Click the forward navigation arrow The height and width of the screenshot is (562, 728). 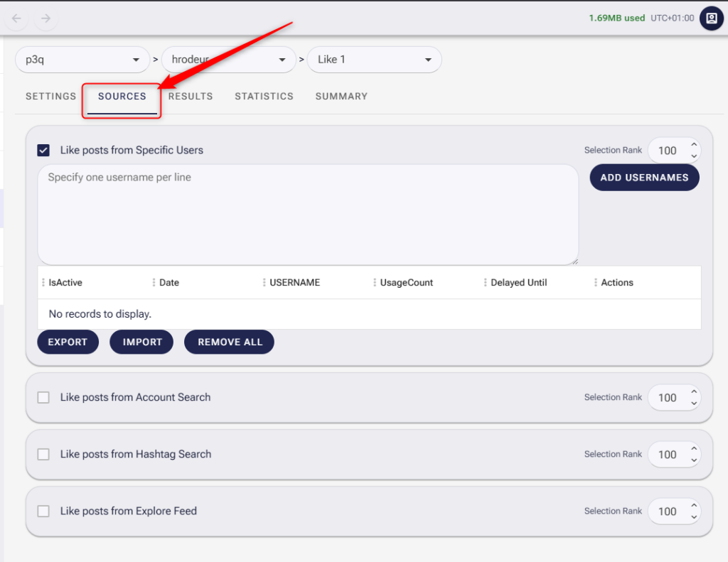coord(45,18)
